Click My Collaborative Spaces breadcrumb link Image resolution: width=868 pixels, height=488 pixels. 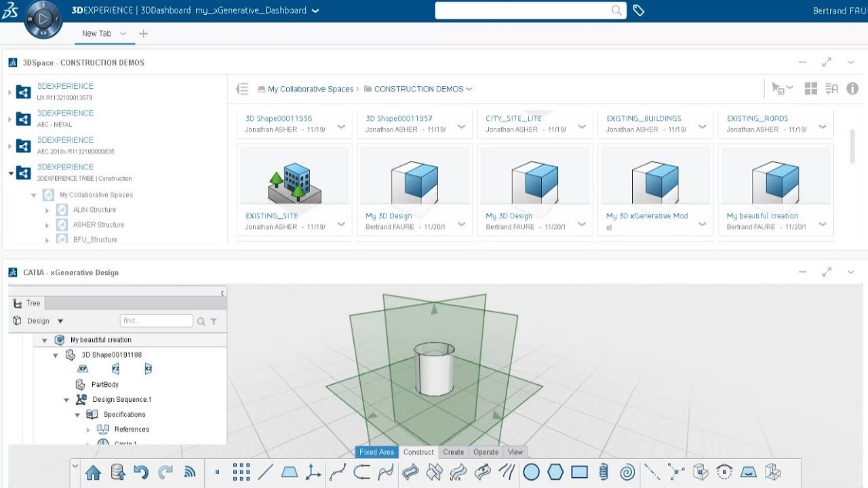[x=310, y=89]
